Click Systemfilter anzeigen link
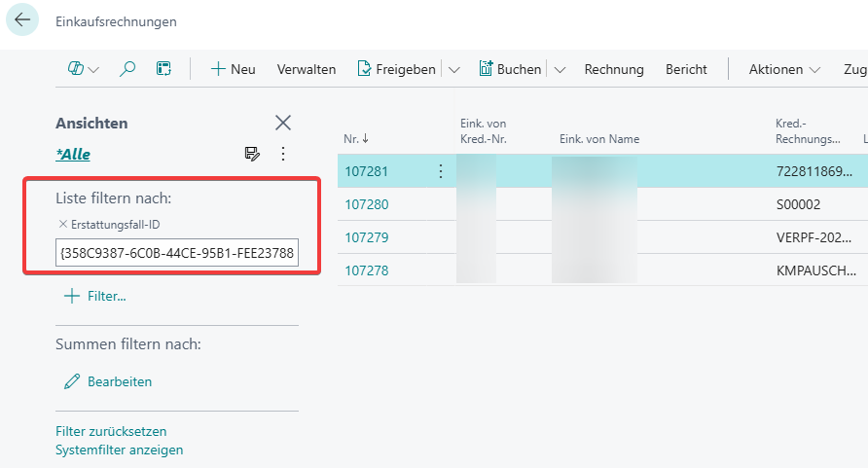This screenshot has height=468, width=868. pyautogui.click(x=120, y=450)
